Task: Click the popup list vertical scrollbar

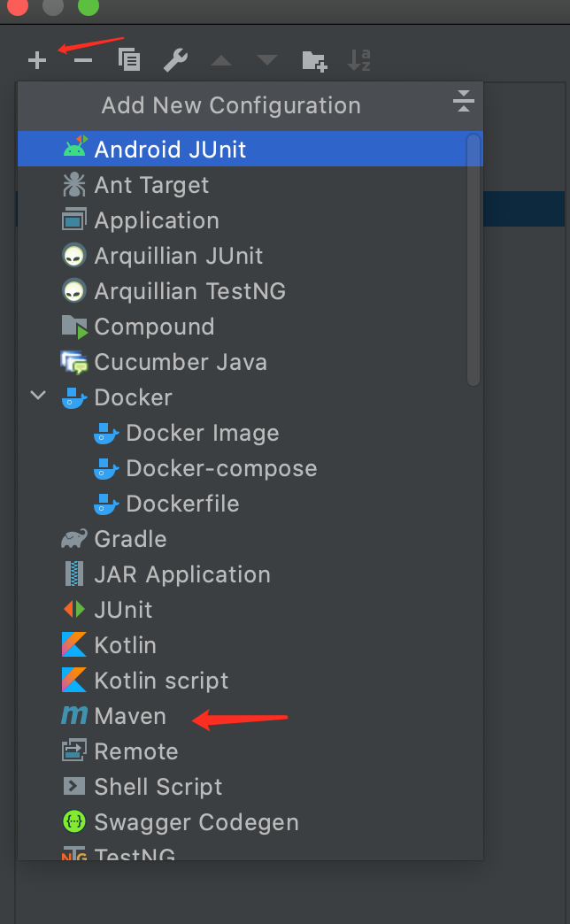Action: point(474,259)
